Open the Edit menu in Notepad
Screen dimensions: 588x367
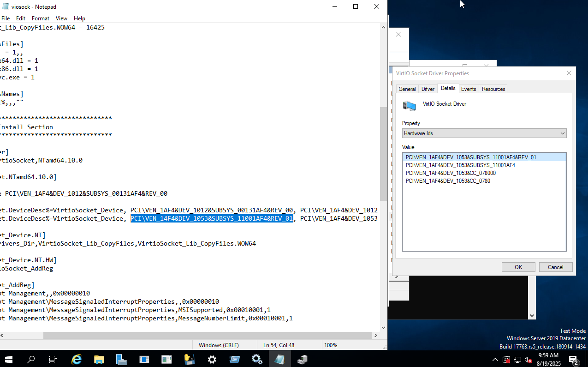(x=21, y=18)
